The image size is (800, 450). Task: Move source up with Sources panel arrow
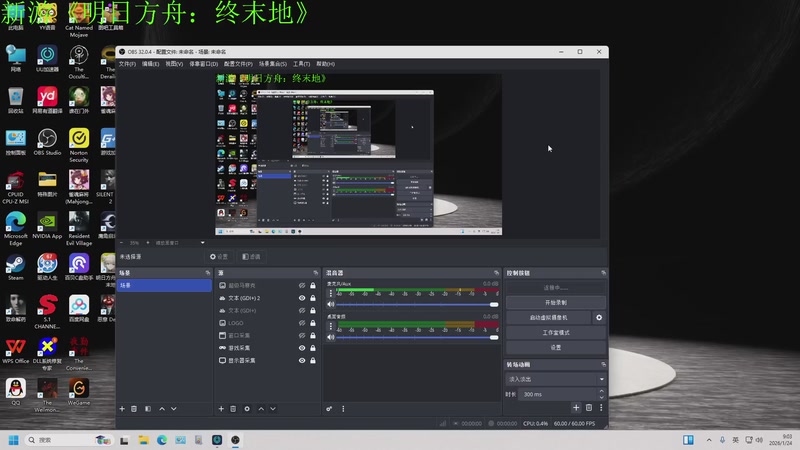pyautogui.click(x=261, y=409)
